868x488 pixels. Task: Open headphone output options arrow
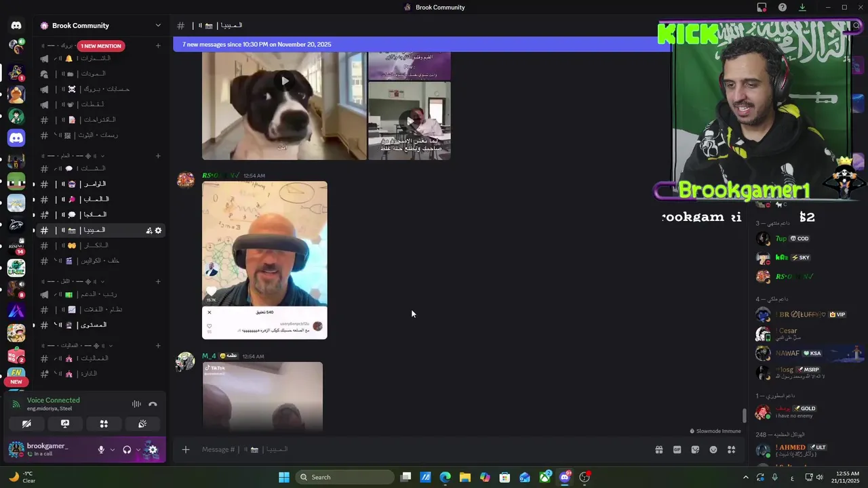(138, 449)
